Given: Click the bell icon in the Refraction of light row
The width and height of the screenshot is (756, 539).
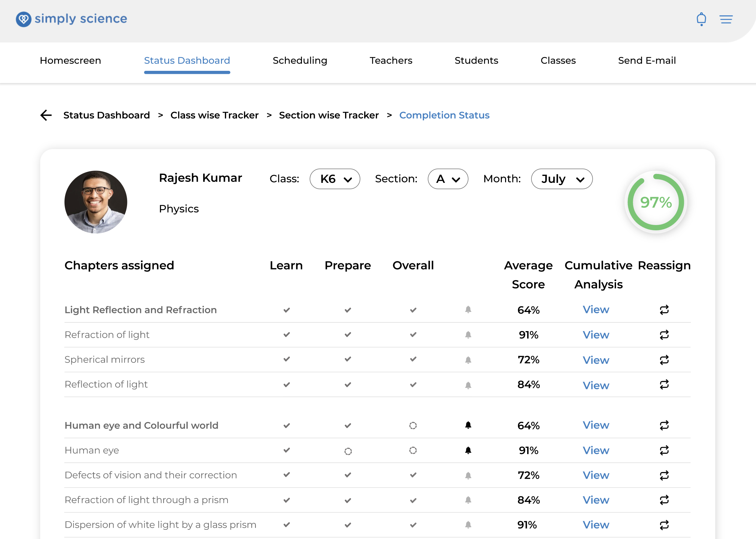Looking at the screenshot, I should click(x=468, y=334).
